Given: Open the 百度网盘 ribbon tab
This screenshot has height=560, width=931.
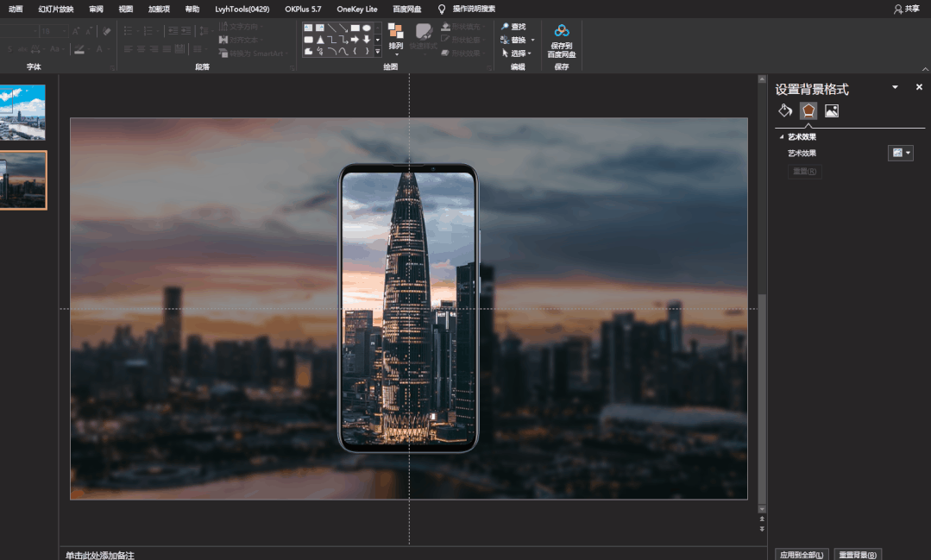Looking at the screenshot, I should tap(407, 9).
